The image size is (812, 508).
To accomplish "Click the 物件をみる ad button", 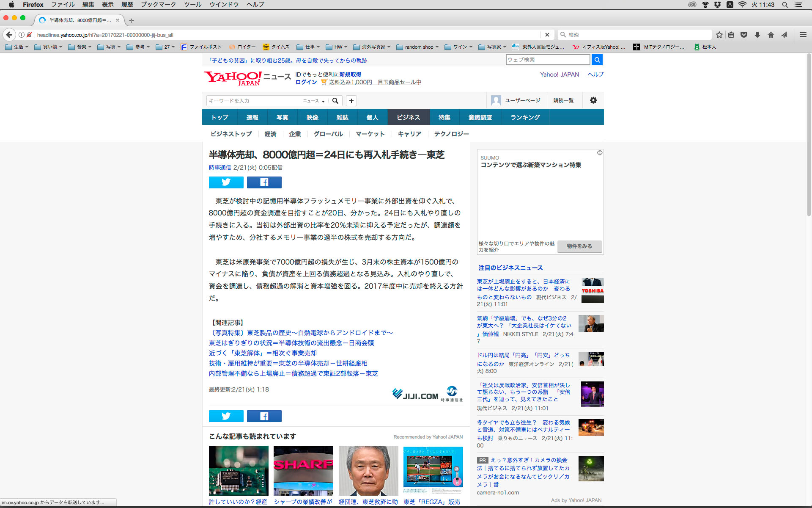I will [x=579, y=246].
